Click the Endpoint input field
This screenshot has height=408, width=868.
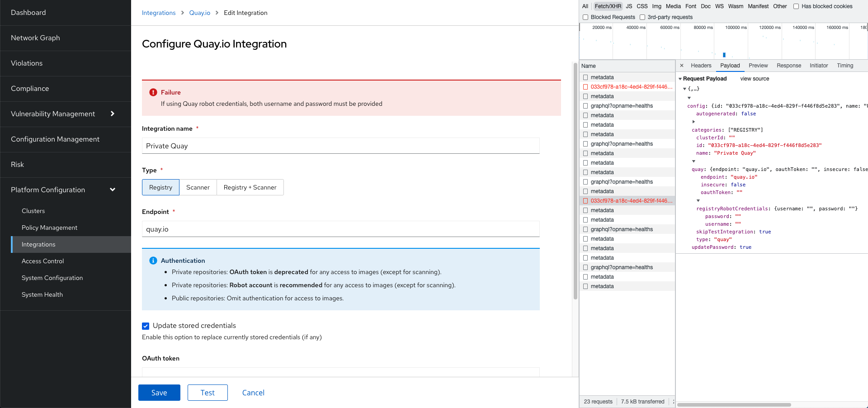coord(341,229)
